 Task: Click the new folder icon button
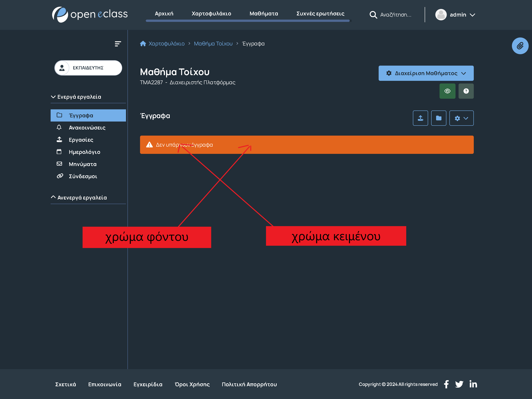point(438,118)
